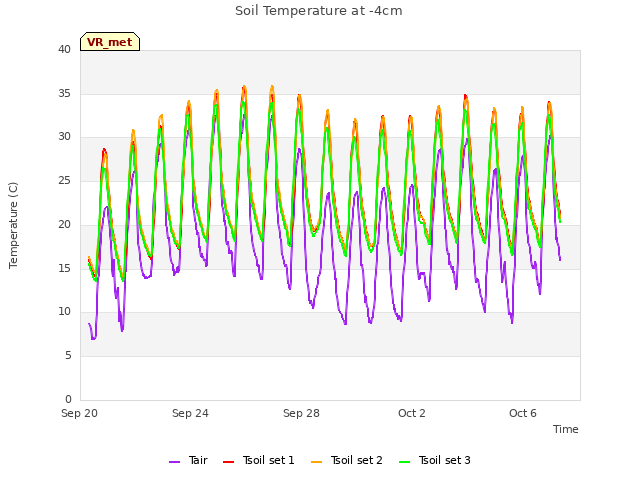Click the 0 y-axis tick label
This screenshot has height=480, width=640.
(68, 399)
